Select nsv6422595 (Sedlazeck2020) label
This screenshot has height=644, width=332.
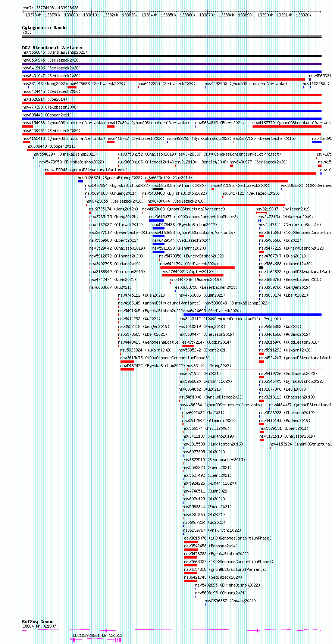click(240, 185)
